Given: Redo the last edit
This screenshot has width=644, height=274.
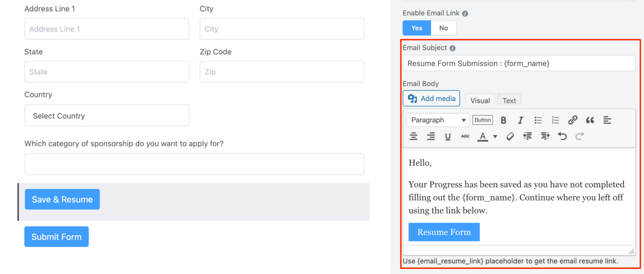Looking at the screenshot, I should pos(579,136).
